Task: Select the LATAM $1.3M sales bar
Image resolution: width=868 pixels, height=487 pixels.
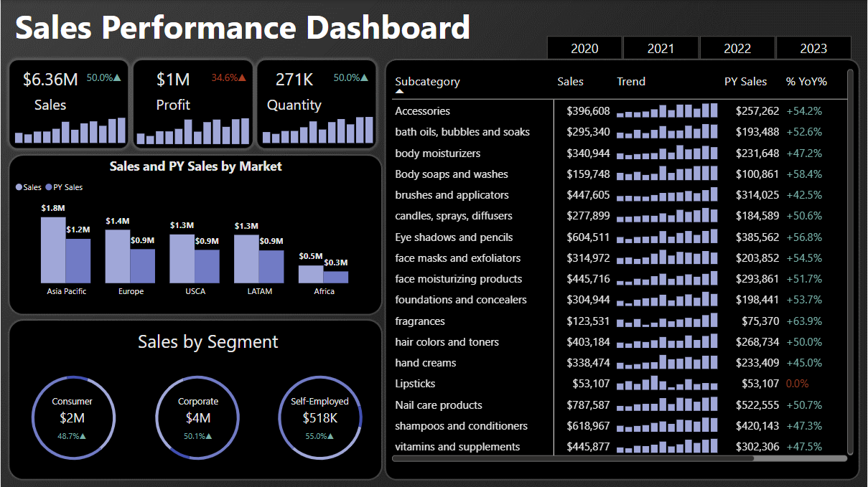Action: (246, 258)
